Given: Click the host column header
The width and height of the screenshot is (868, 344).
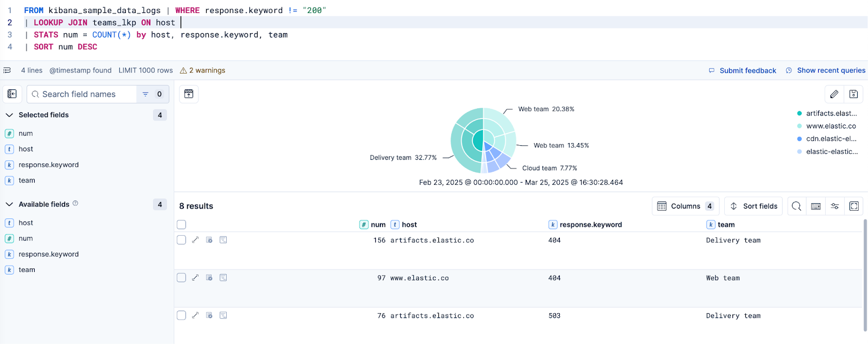Looking at the screenshot, I should tap(404, 225).
